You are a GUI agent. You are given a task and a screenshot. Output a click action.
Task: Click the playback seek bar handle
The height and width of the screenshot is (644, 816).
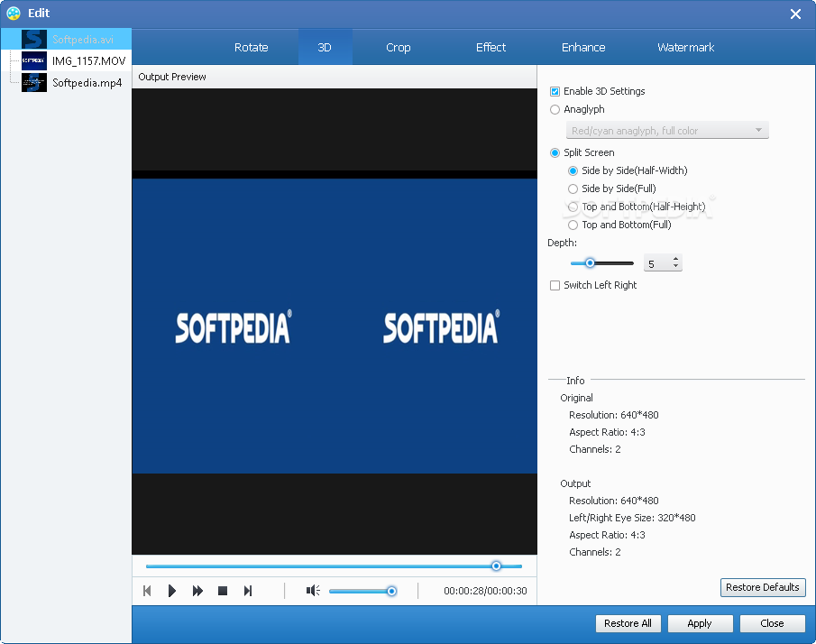click(x=496, y=566)
